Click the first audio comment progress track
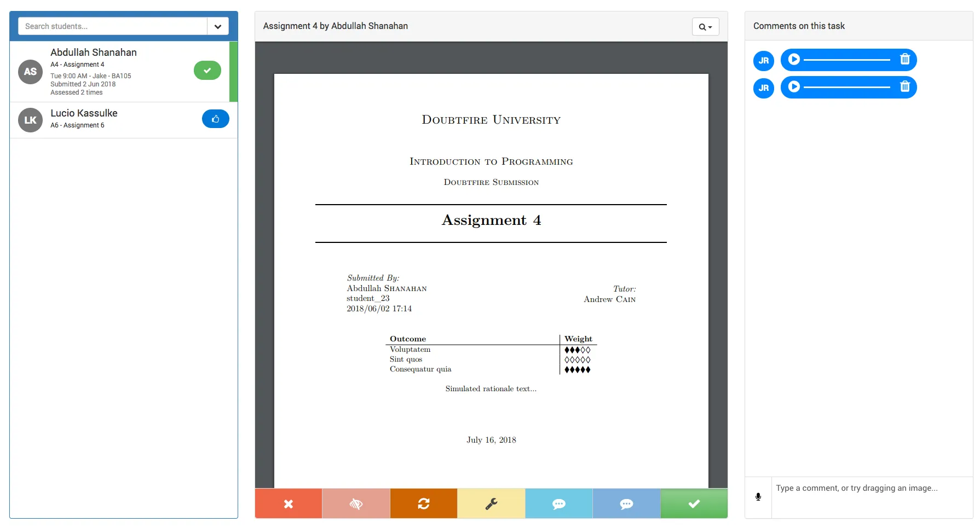980x528 pixels. 846,60
